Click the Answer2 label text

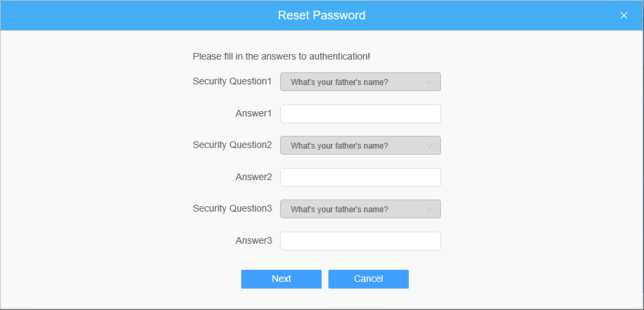[253, 177]
